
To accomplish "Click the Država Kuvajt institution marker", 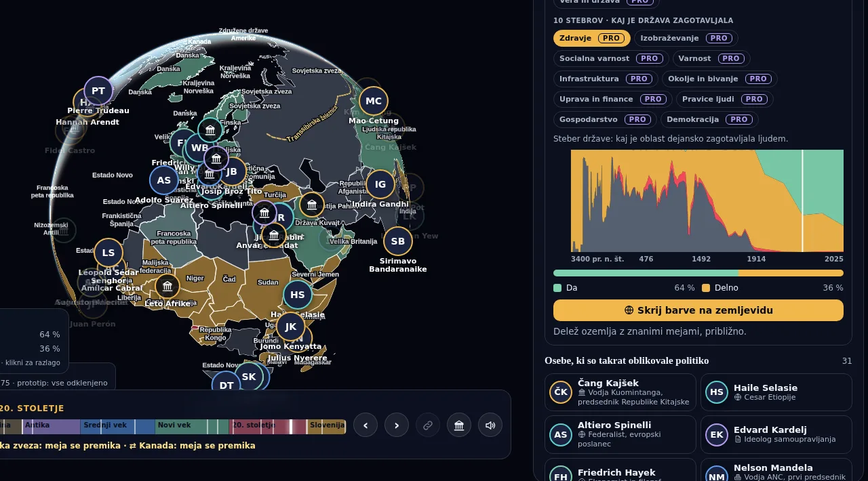I will (x=312, y=205).
